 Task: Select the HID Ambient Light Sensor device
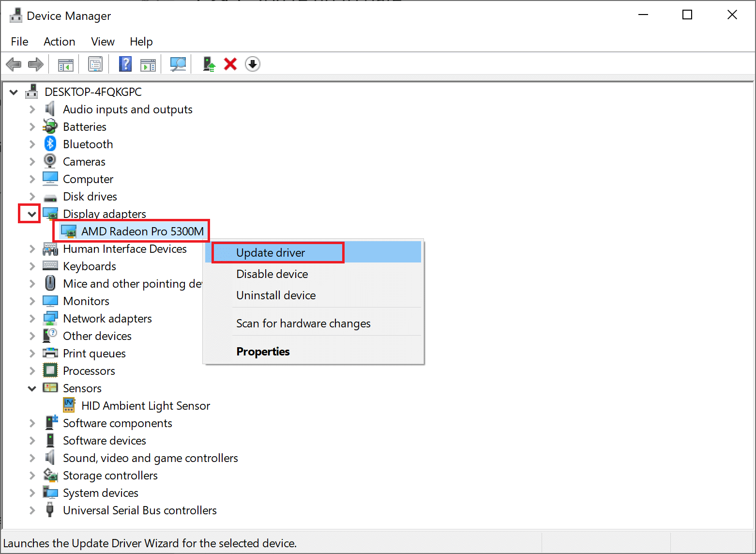click(145, 405)
